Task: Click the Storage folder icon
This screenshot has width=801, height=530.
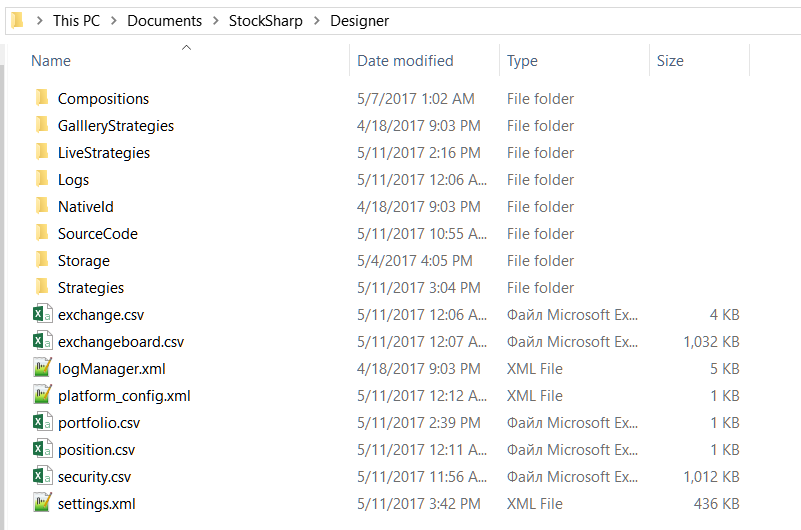Action: [42, 260]
